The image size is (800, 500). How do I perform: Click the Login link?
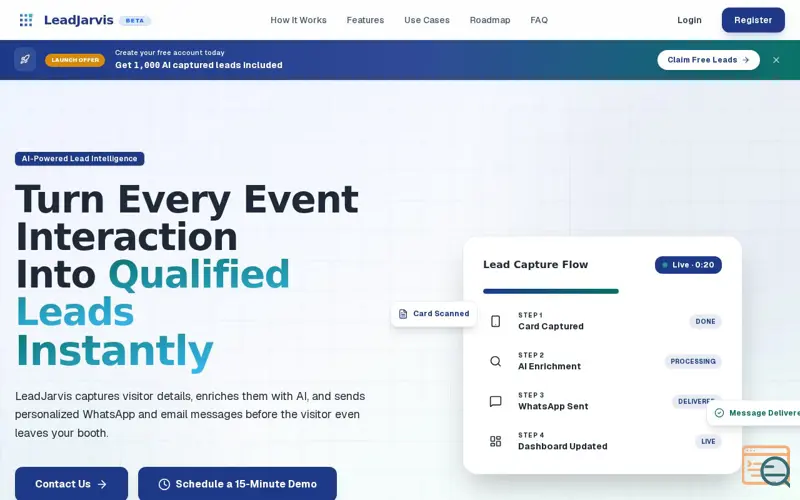click(689, 20)
